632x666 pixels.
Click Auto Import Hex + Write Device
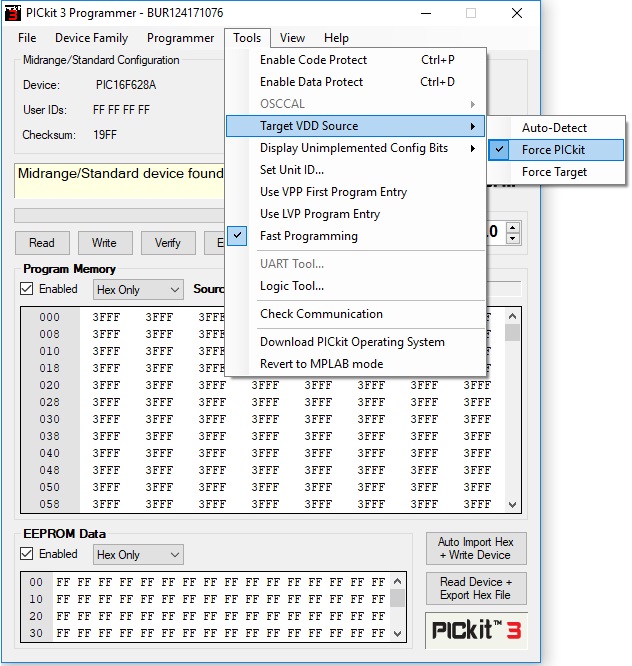(x=476, y=548)
